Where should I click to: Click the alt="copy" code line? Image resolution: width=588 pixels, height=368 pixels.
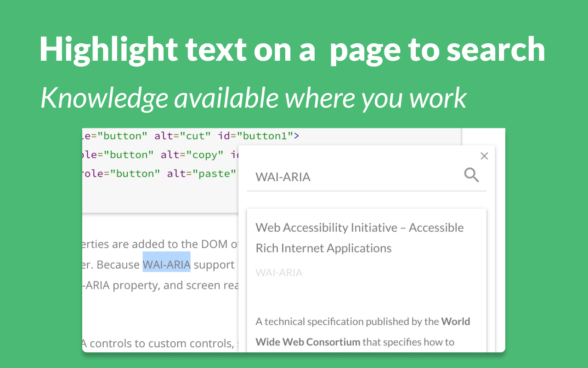[x=161, y=155]
